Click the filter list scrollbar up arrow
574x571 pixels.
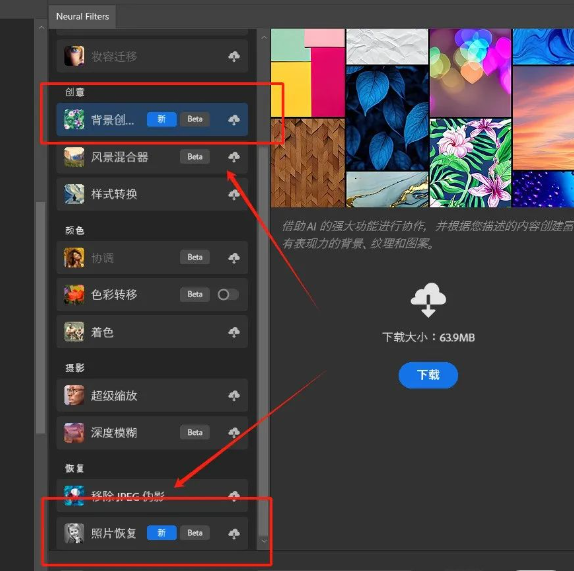(264, 37)
